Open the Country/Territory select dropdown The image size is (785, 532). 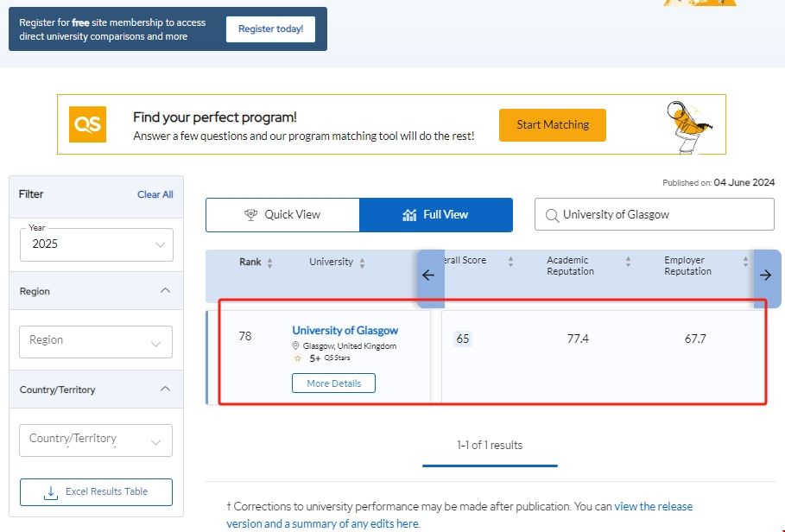click(96, 440)
